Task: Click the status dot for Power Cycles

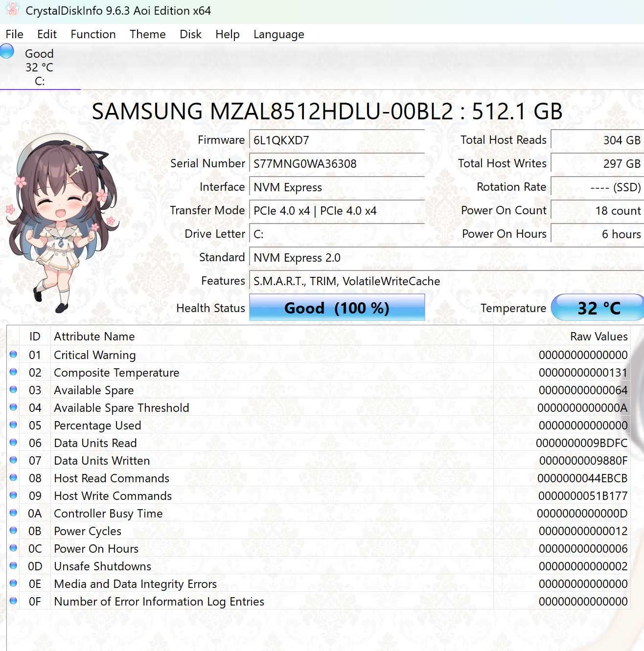Action: [13, 531]
